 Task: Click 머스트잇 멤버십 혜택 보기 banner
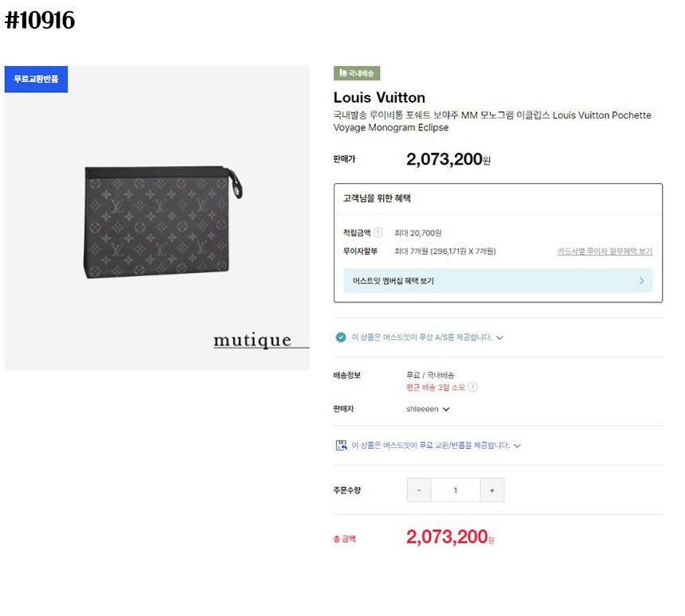pos(498,281)
